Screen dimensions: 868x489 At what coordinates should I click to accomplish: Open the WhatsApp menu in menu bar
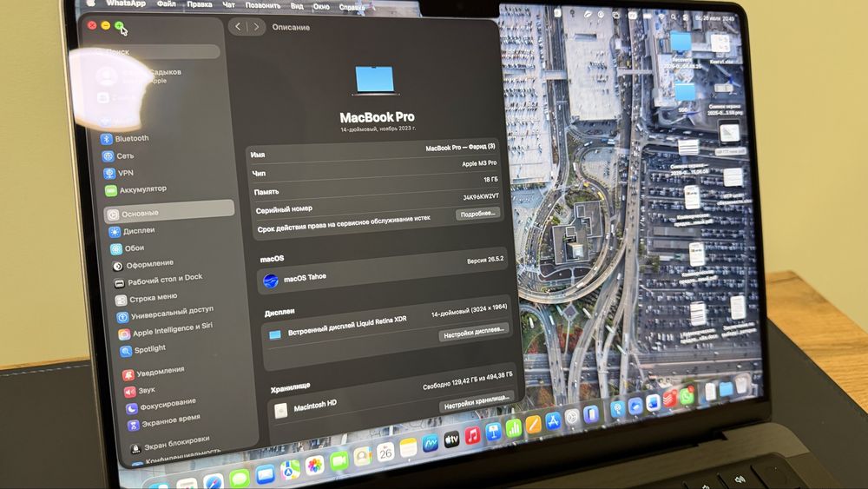tap(126, 3)
